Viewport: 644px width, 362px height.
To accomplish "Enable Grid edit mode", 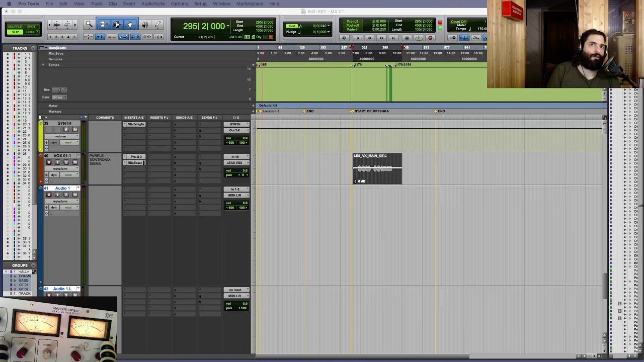I will (30, 32).
